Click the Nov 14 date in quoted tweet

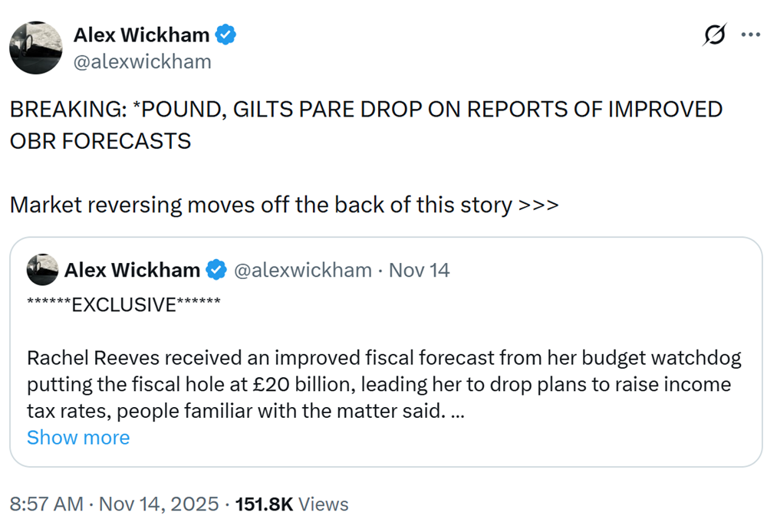click(x=420, y=270)
